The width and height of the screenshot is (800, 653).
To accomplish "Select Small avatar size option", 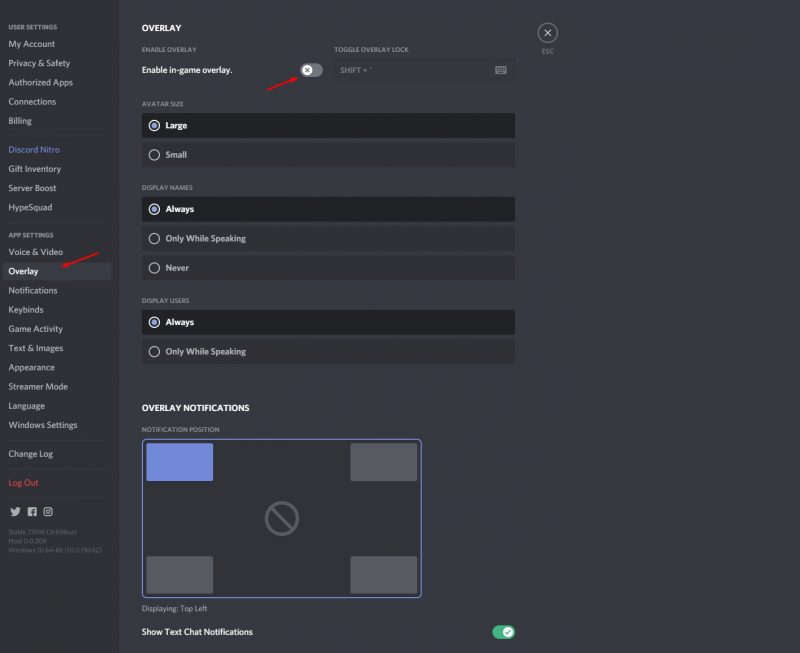I will (328, 155).
